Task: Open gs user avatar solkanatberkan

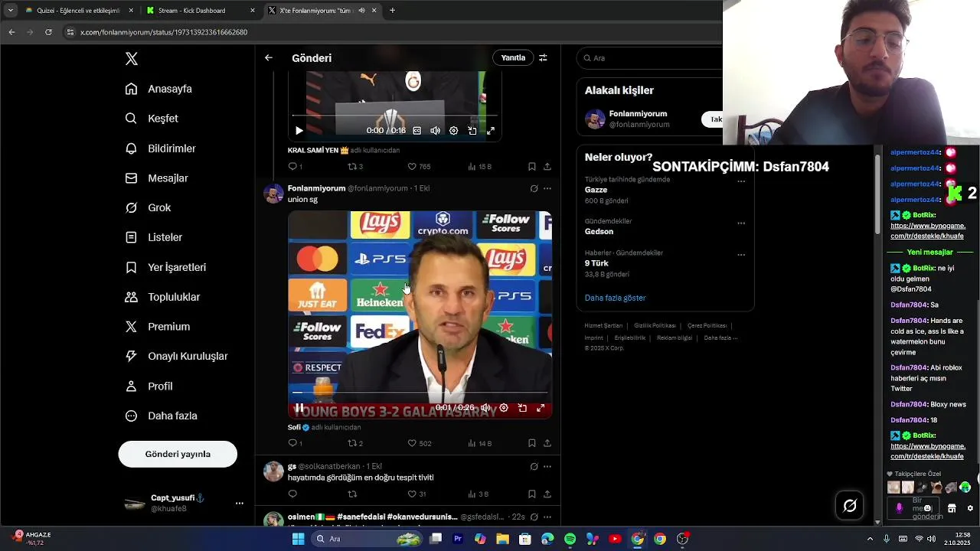Action: (x=273, y=471)
